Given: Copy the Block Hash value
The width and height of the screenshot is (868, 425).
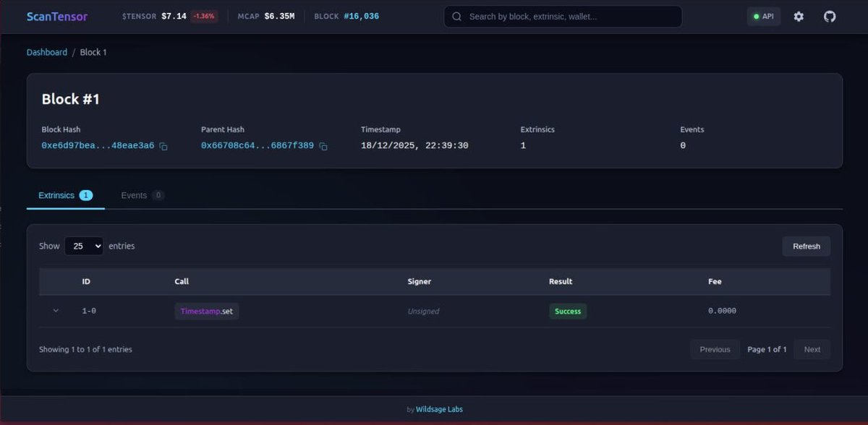Looking at the screenshot, I should pos(163,146).
